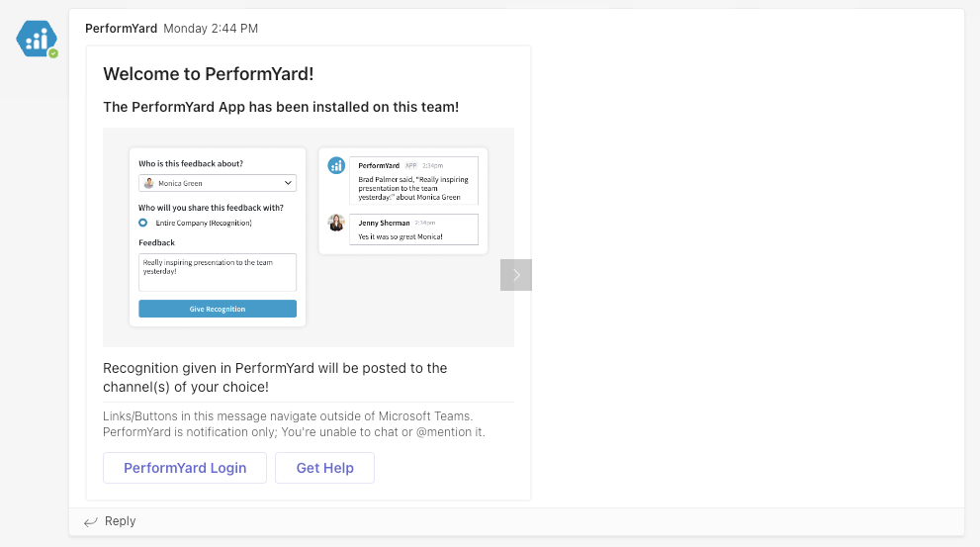980x547 pixels.
Task: Click 'Who will you share this feedback with?' label
Action: [211, 208]
